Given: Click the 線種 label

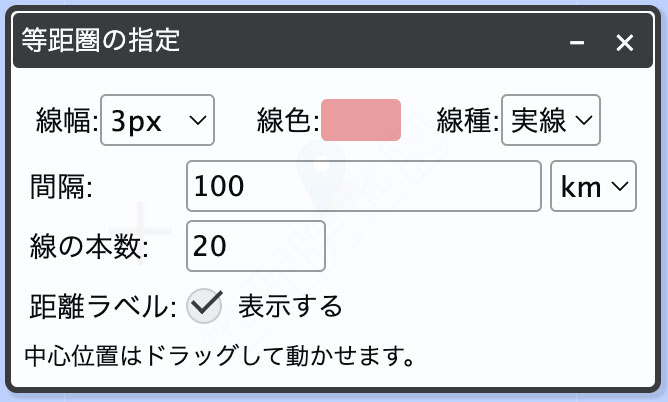Looking at the screenshot, I should pyautogui.click(x=468, y=121).
